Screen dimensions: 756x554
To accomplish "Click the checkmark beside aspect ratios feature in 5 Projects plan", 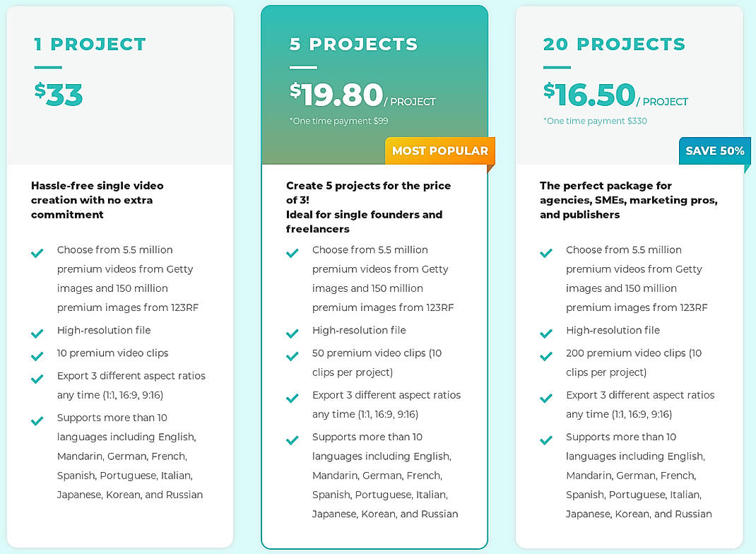I will tap(292, 398).
